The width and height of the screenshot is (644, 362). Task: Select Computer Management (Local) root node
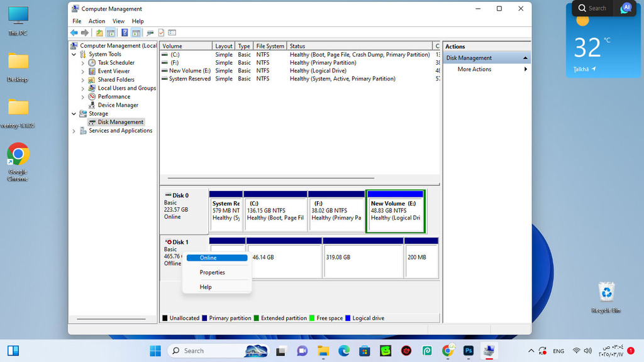point(114,45)
